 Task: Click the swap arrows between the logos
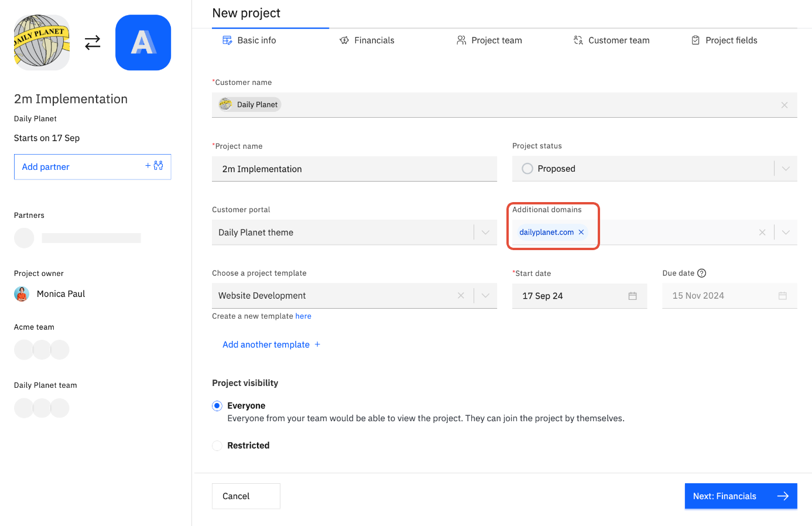(92, 43)
